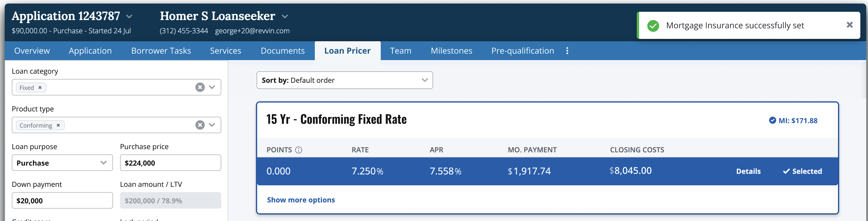Switch to the Documents tab

click(x=282, y=51)
